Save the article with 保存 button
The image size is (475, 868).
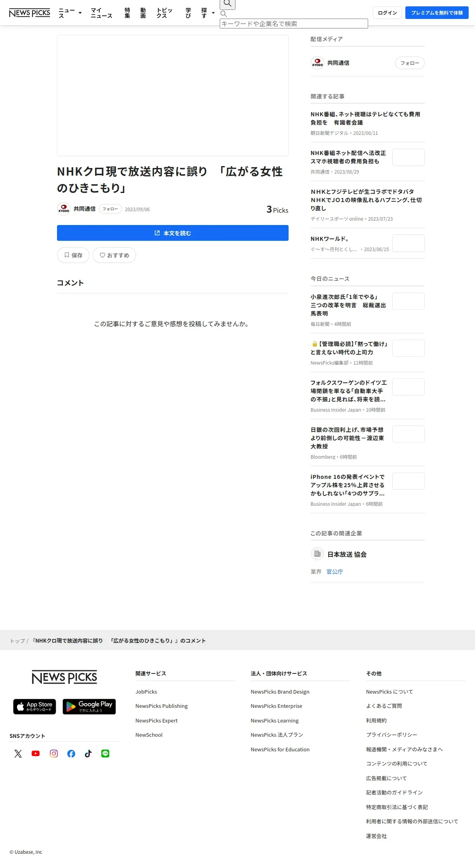coord(73,255)
